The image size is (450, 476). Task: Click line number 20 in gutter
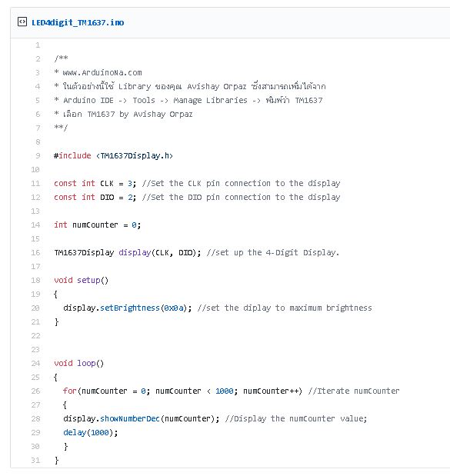pyautogui.click(x=35, y=308)
